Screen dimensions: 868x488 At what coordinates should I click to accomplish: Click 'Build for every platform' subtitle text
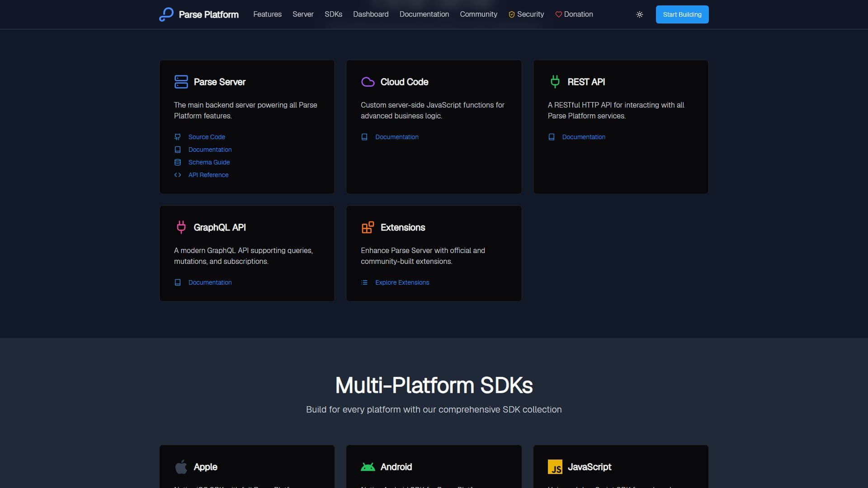pyautogui.click(x=434, y=409)
